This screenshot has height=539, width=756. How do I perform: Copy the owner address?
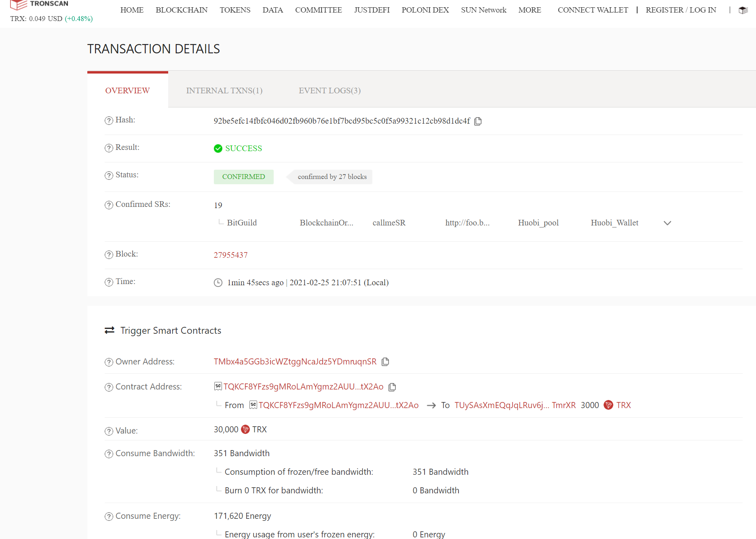point(385,362)
